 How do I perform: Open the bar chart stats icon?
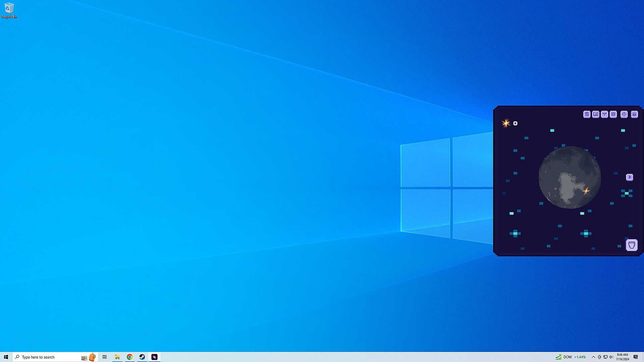(595, 114)
